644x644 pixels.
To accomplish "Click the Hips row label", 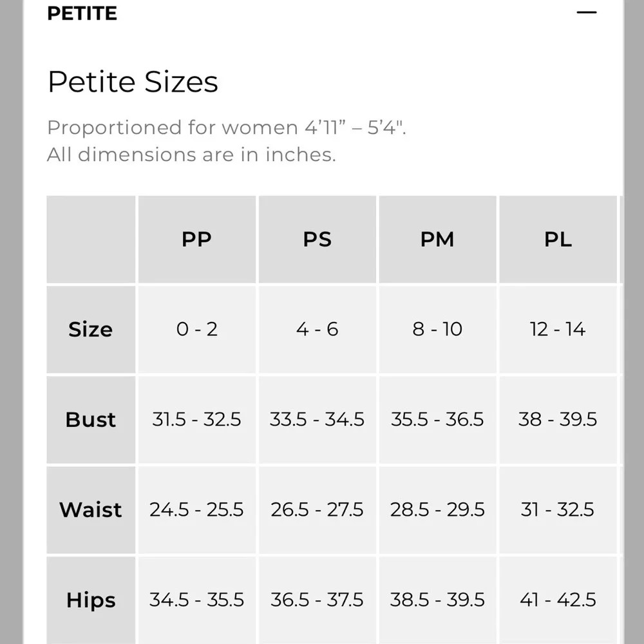I will click(x=91, y=600).
